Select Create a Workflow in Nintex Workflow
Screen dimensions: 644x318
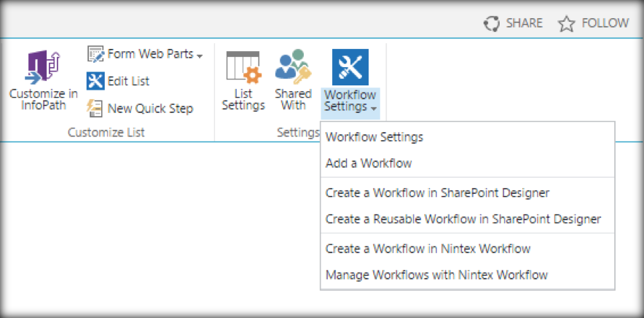click(428, 249)
